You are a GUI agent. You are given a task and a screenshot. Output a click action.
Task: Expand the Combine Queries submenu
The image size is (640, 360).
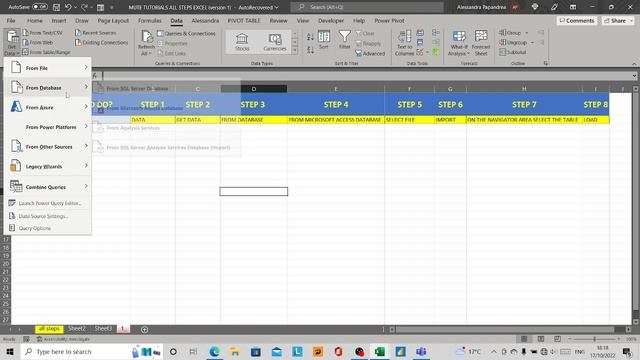[x=48, y=187]
